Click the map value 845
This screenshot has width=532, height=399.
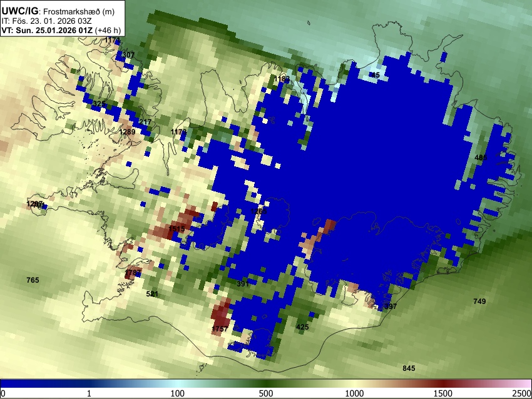point(409,368)
